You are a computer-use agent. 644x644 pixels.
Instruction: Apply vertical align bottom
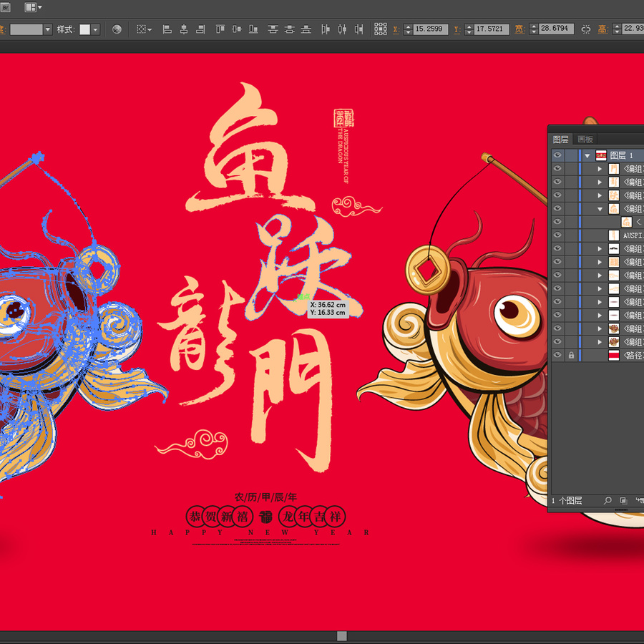click(254, 29)
